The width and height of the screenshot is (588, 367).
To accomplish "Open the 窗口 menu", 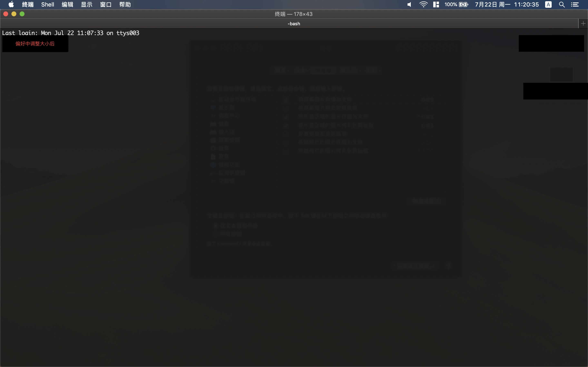I will point(106,4).
